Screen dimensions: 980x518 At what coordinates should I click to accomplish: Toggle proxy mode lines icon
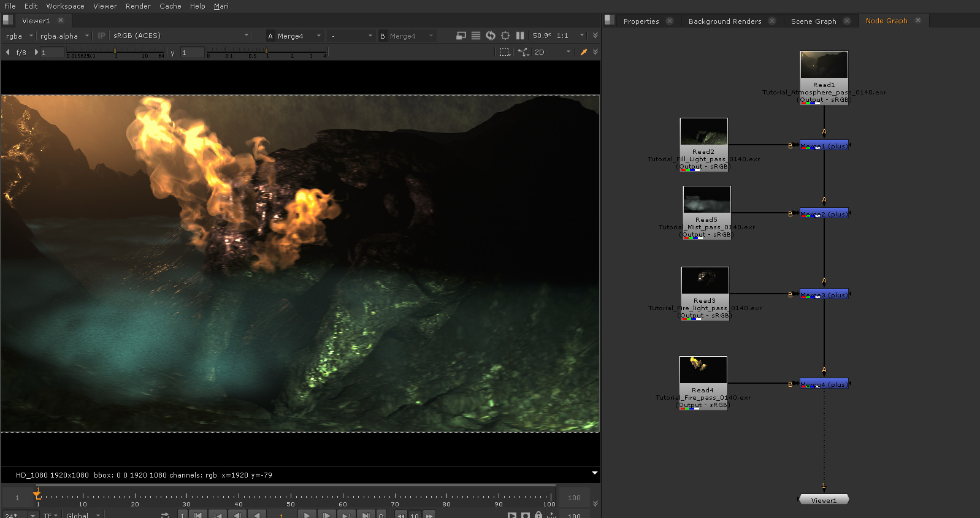476,36
